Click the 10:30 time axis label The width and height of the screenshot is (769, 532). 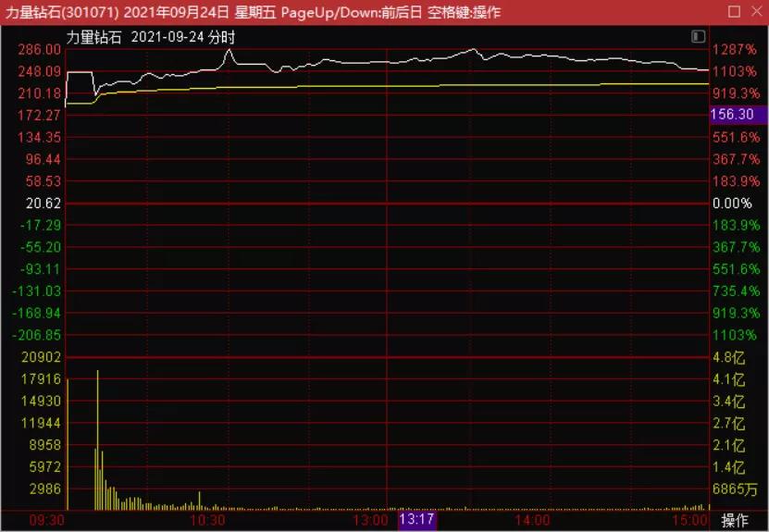tap(206, 521)
